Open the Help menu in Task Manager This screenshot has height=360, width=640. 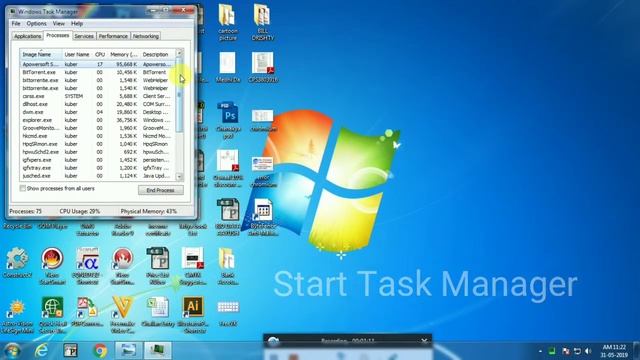click(x=77, y=24)
